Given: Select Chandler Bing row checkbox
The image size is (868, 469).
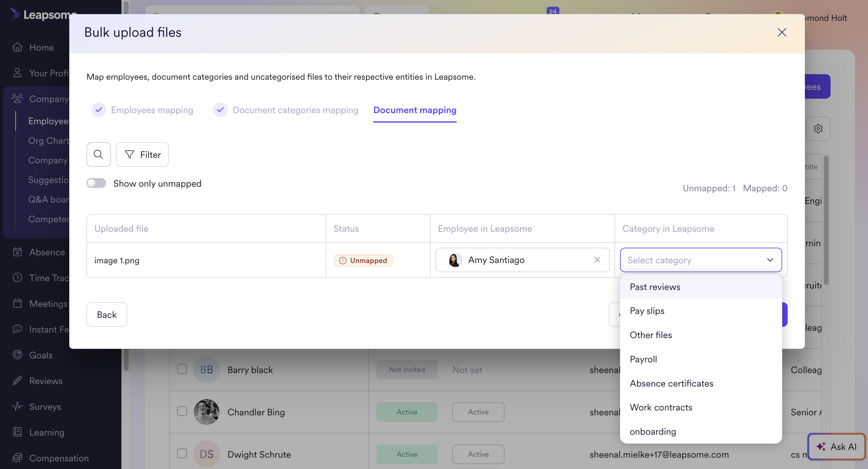Looking at the screenshot, I should [x=182, y=411].
